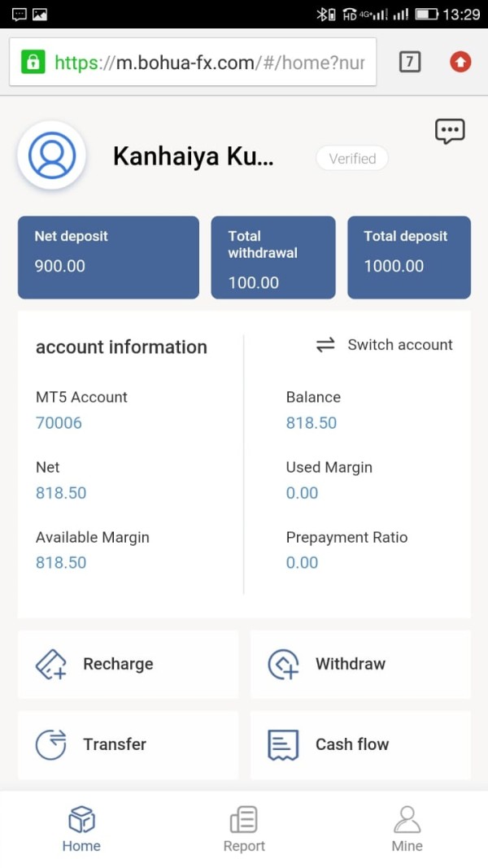
Task: Tap the Total withdrawal card
Action: click(273, 257)
